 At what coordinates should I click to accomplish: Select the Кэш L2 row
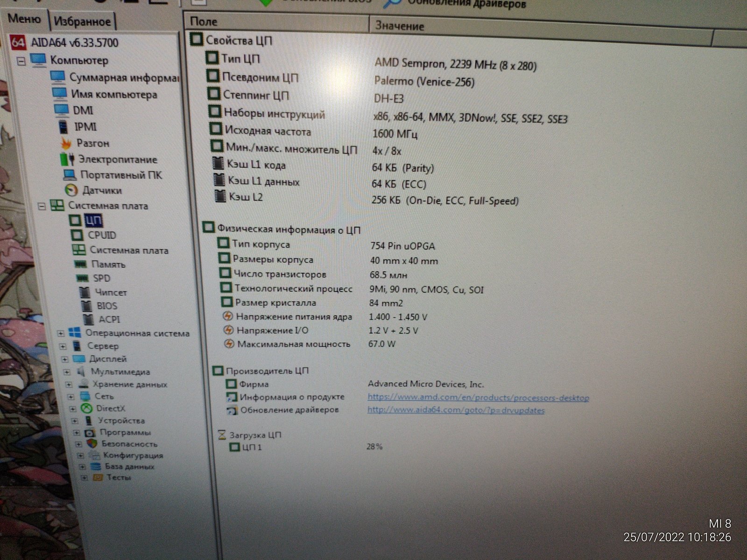coord(366,198)
